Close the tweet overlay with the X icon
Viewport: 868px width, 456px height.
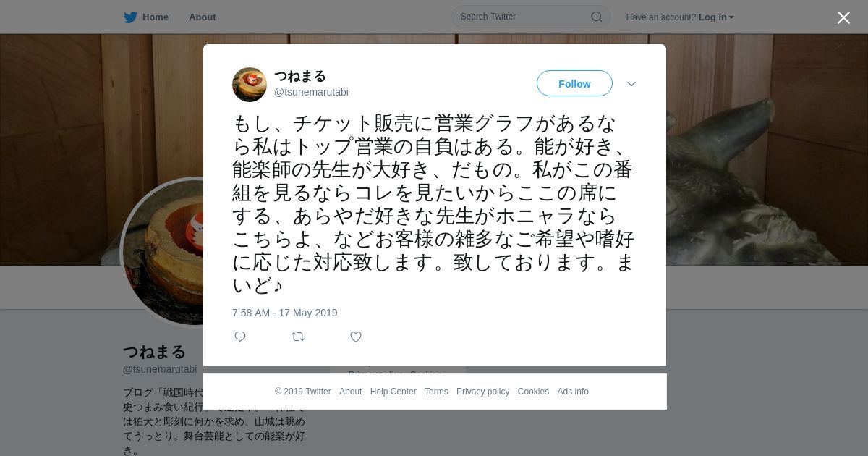(843, 17)
